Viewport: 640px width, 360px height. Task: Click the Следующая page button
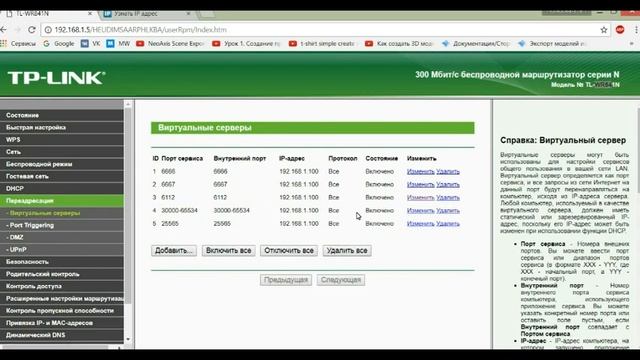[x=341, y=280]
